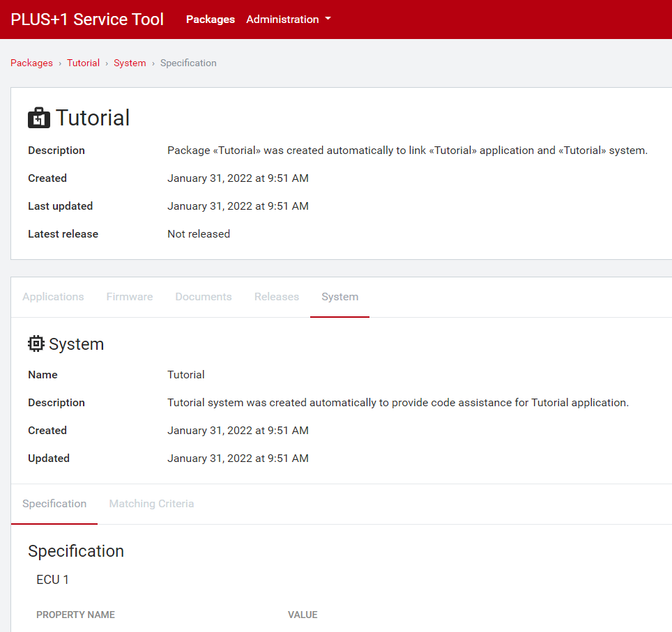Open the Firmware tab
This screenshot has height=632, width=672.
point(129,296)
